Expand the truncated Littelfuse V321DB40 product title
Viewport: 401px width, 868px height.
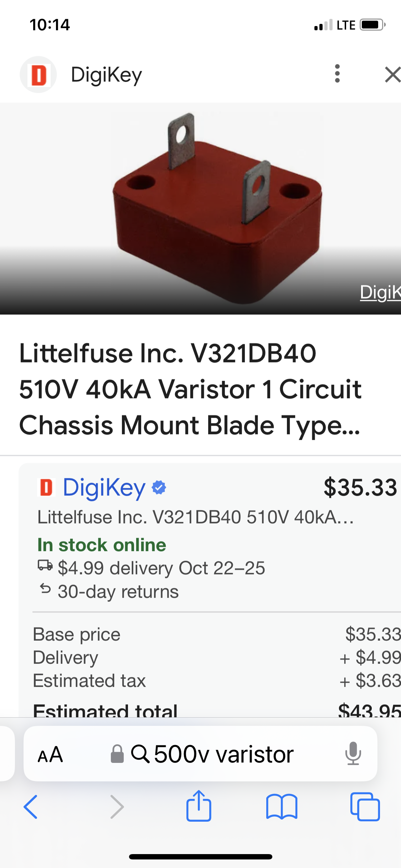pyautogui.click(x=190, y=389)
